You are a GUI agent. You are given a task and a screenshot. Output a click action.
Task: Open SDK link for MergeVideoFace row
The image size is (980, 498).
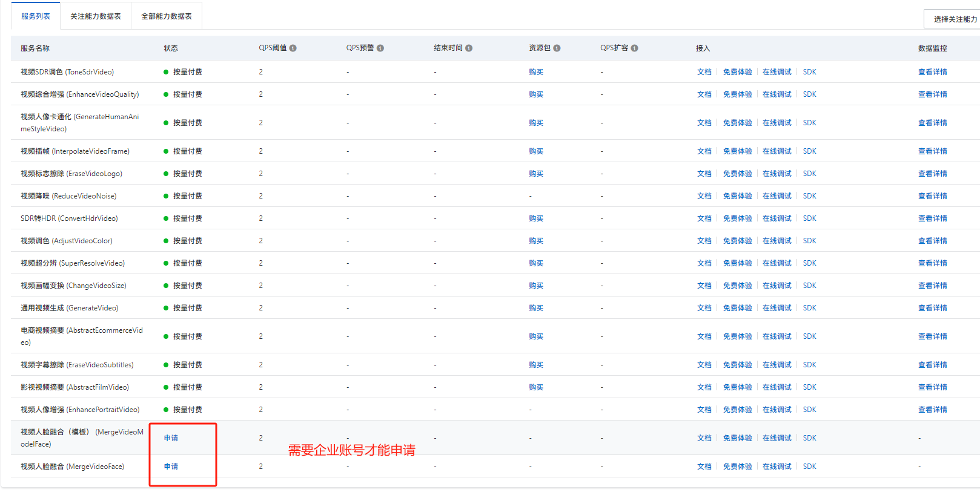click(x=810, y=467)
